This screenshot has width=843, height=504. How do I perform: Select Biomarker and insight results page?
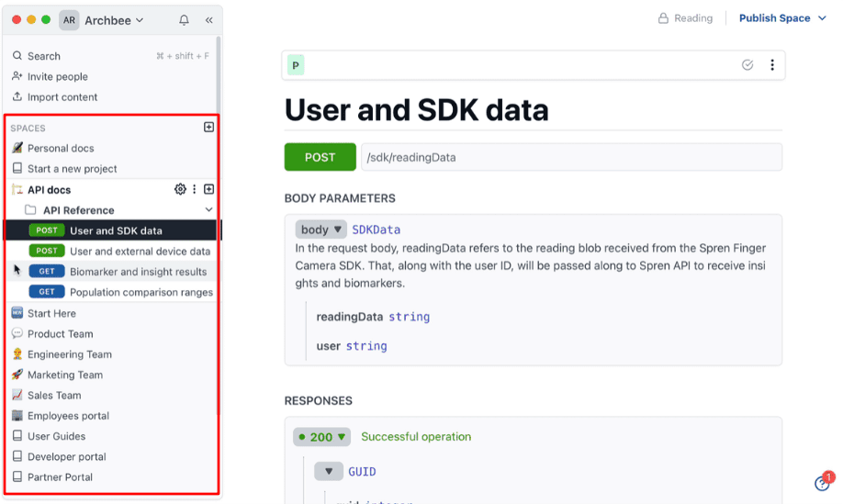[x=138, y=272]
